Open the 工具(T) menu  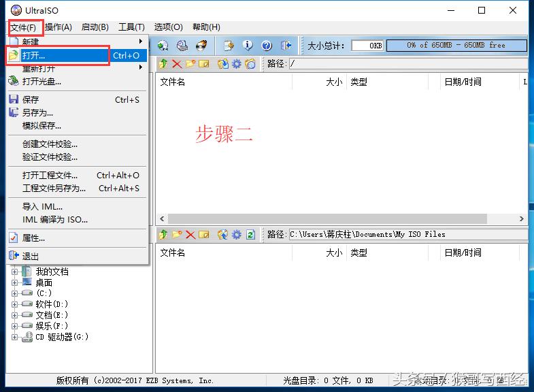pos(131,27)
